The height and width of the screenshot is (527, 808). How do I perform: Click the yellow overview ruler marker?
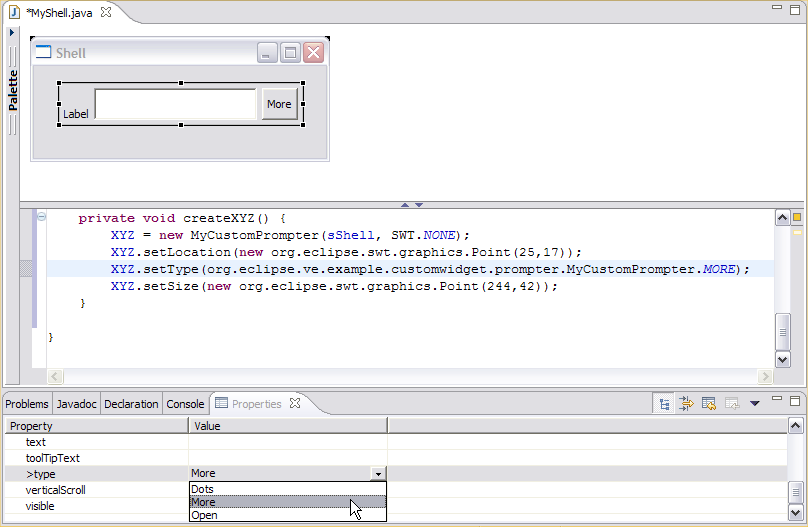pos(797,233)
